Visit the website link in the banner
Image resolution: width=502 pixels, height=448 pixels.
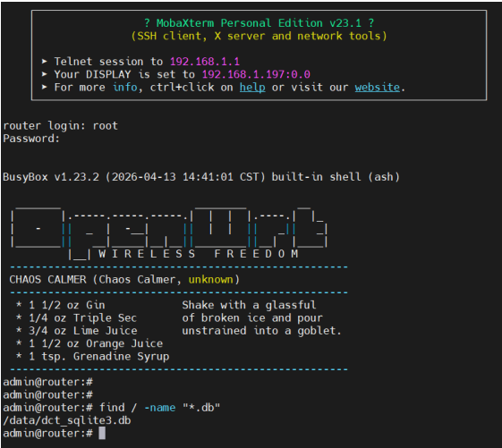pyautogui.click(x=377, y=88)
